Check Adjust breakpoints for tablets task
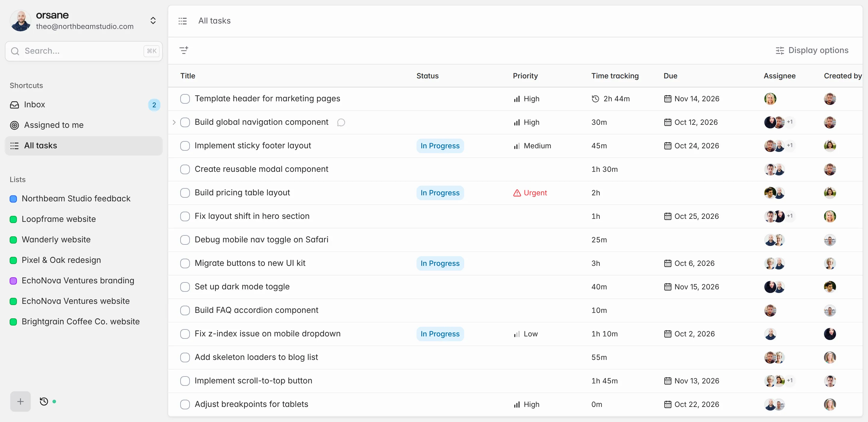 (185, 405)
